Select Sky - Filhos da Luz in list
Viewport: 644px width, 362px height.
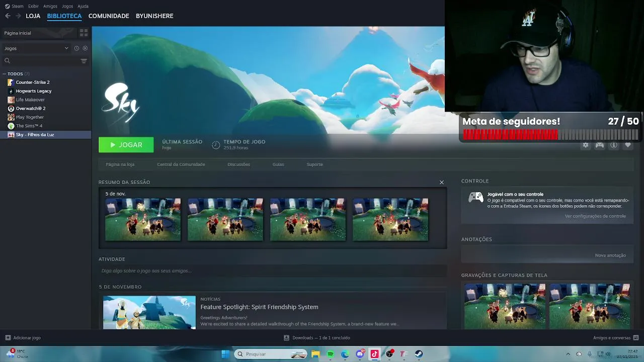45,135
